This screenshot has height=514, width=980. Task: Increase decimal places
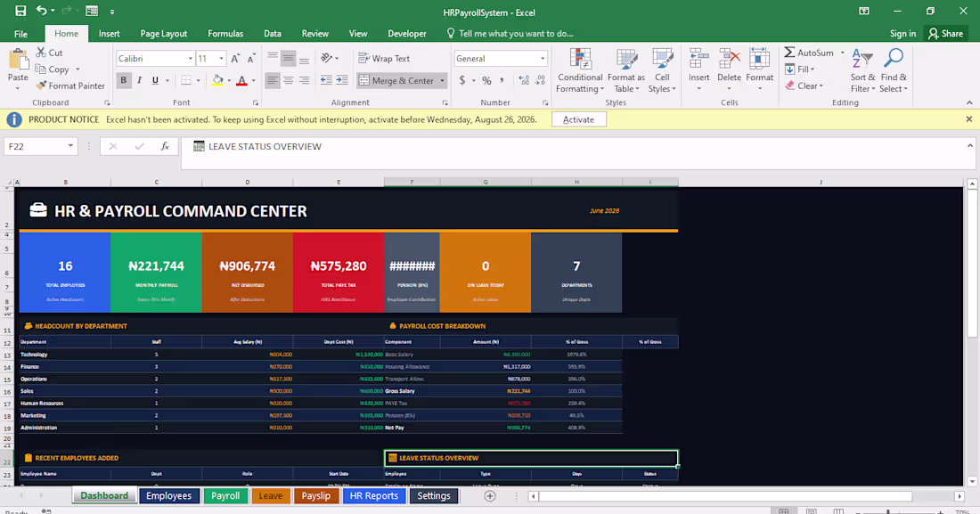click(x=524, y=80)
